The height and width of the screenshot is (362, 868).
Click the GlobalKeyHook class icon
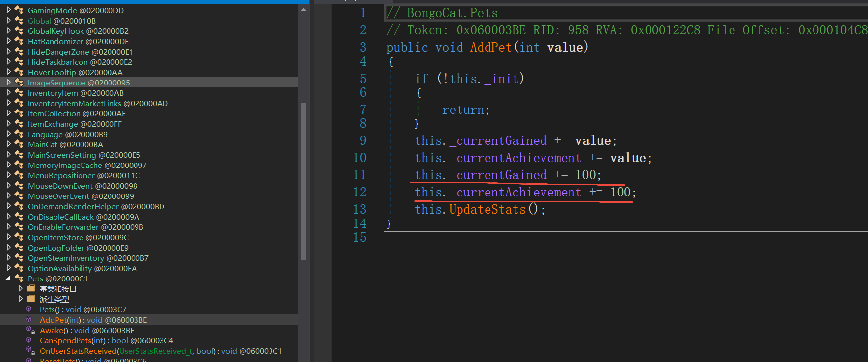[x=19, y=31]
